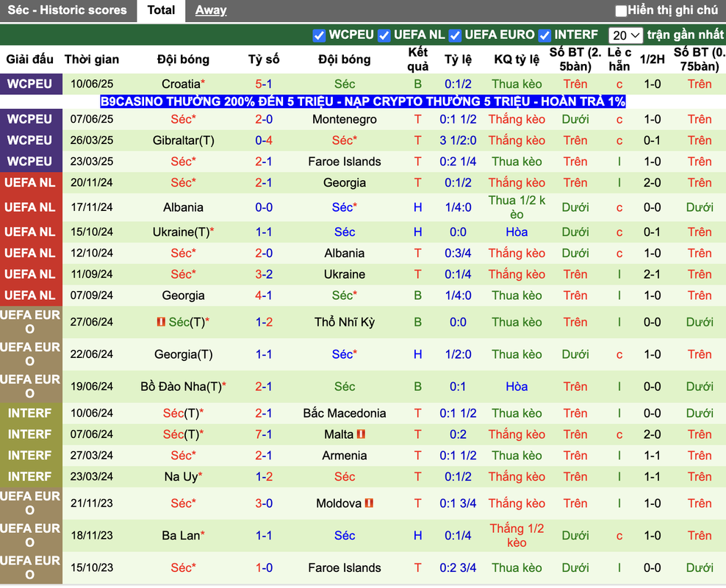Open the 7-1 score against Malta
The height and width of the screenshot is (588, 726).
click(264, 434)
